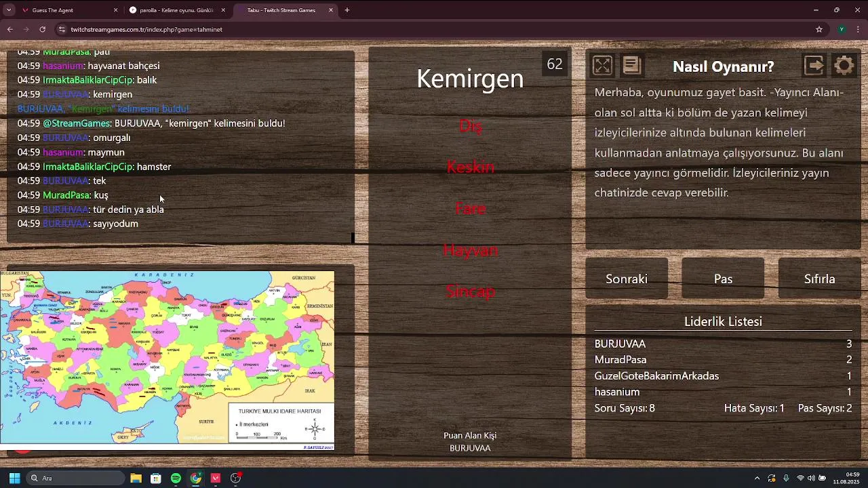
Task: Open the battery tray icon
Action: coord(823,478)
